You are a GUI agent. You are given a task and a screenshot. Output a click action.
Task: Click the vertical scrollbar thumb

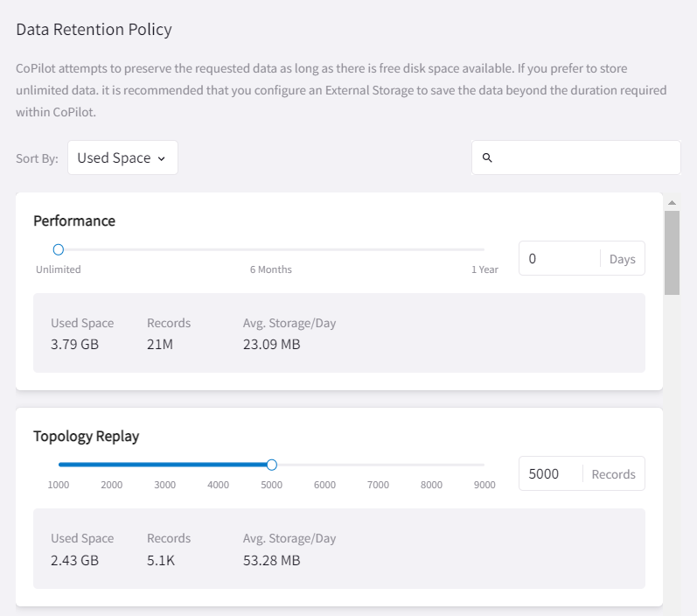pos(672,252)
